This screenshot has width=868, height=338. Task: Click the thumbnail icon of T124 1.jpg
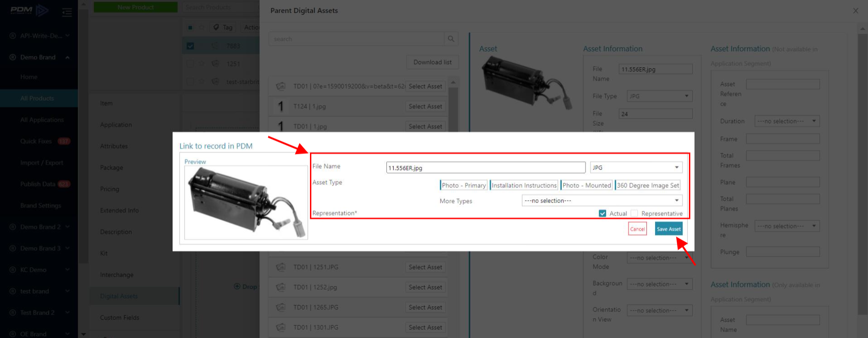click(x=281, y=106)
